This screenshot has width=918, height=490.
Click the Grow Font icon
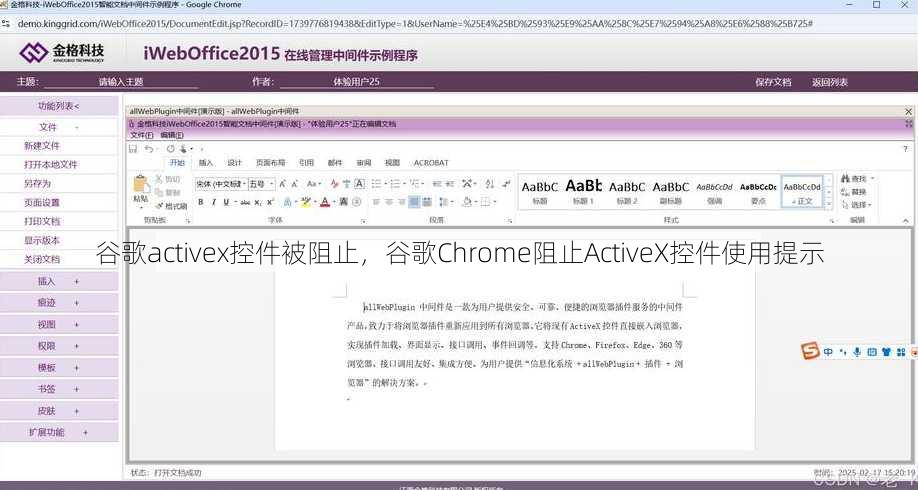[x=282, y=183]
